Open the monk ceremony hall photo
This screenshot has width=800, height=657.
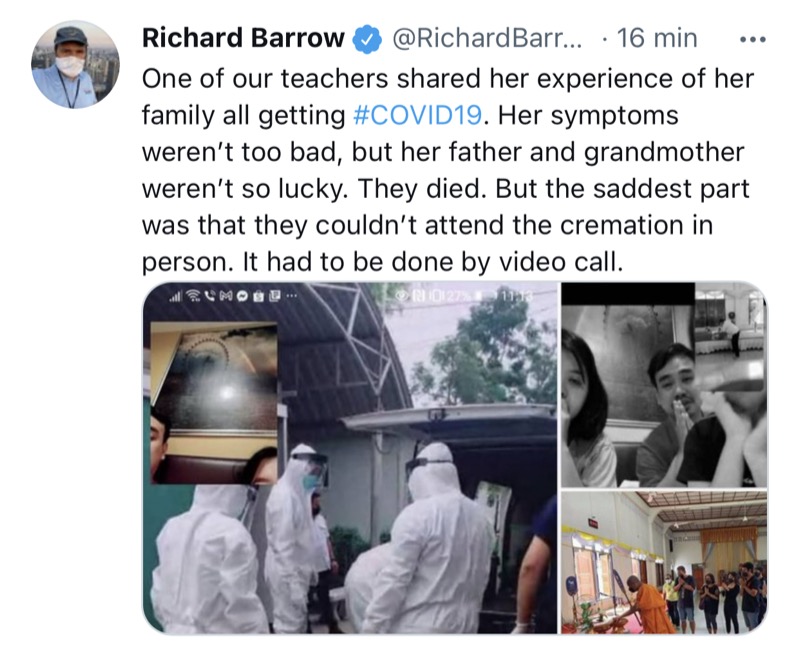[664, 563]
